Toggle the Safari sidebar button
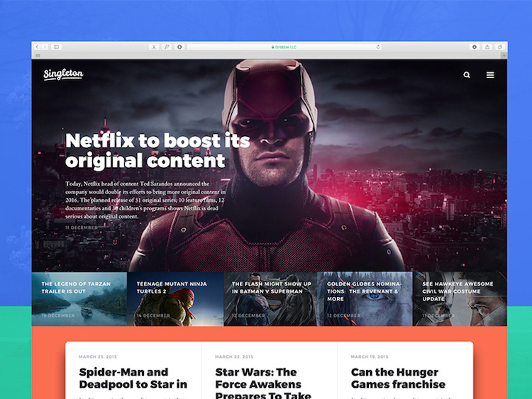Viewport: 532px width, 399px height. point(56,47)
